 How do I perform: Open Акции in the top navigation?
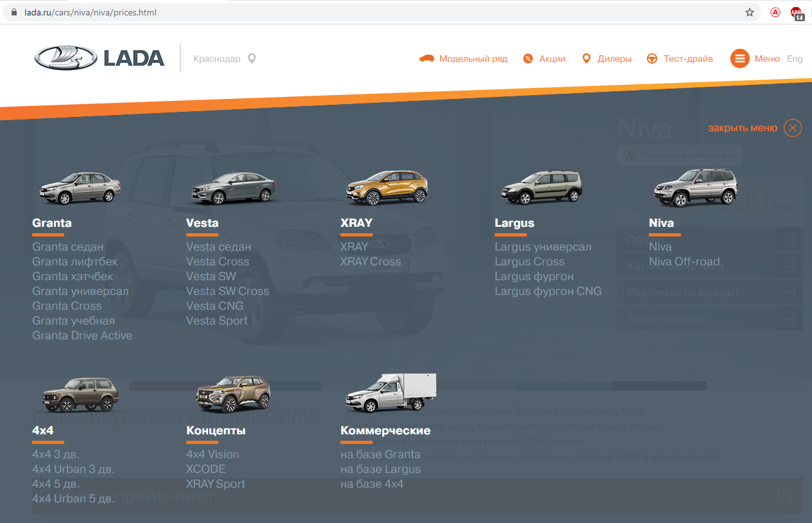[x=552, y=58]
